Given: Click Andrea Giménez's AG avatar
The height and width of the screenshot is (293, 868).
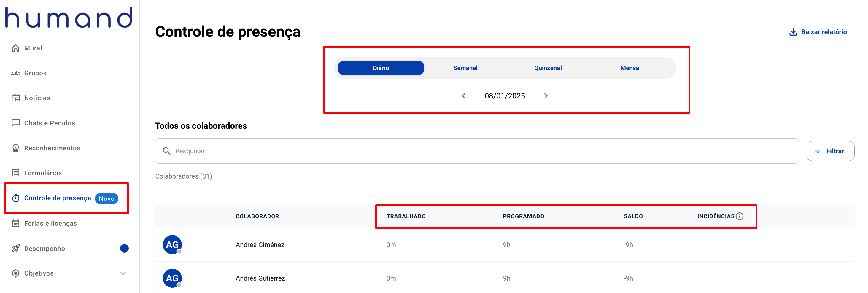Looking at the screenshot, I should coord(172,245).
